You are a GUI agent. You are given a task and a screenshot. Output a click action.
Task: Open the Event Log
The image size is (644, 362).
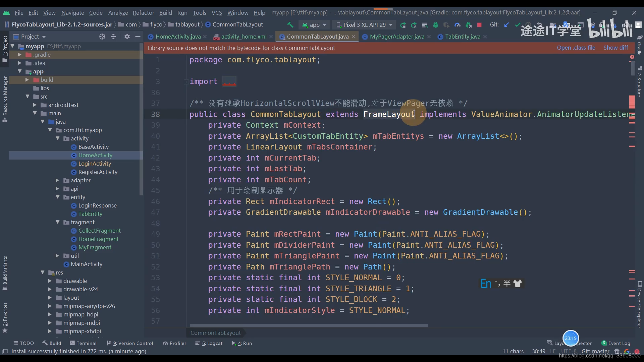coord(615,343)
